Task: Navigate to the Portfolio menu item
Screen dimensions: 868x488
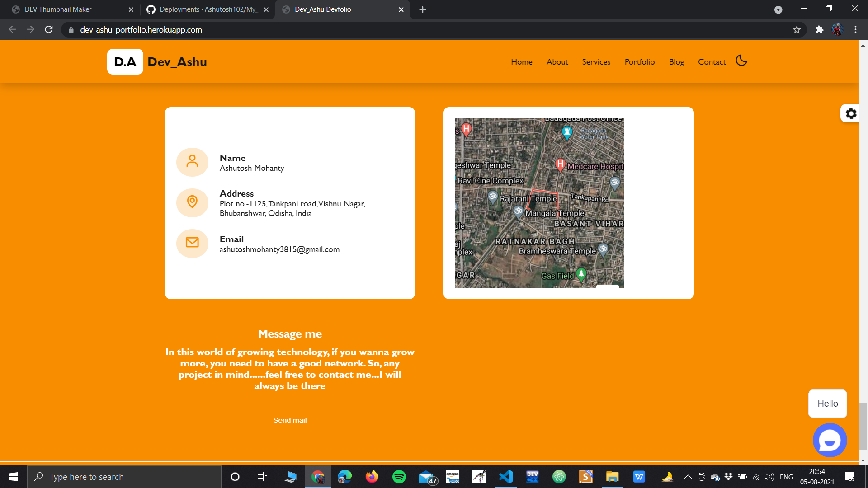Action: (639, 62)
